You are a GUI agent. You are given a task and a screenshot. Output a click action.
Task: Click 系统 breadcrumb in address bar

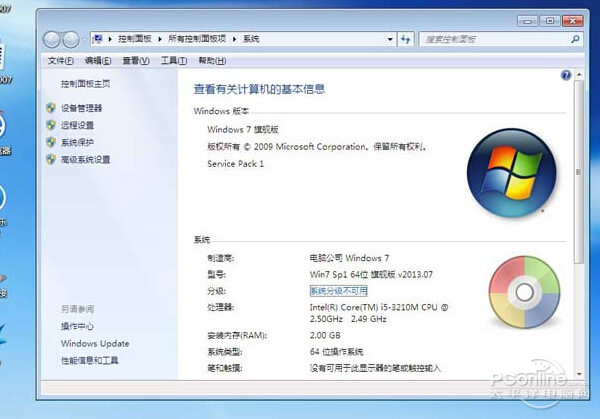point(251,39)
